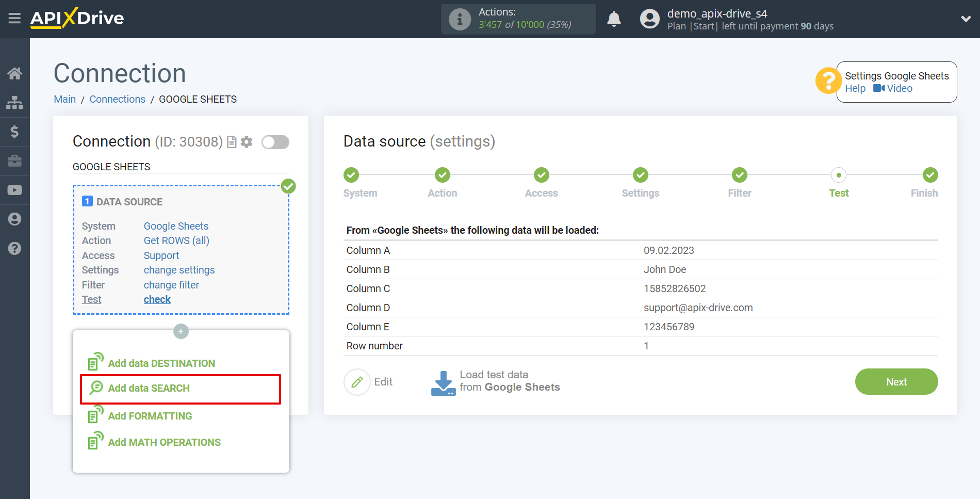The image size is (980, 499).
Task: Click the check test link
Action: coord(157,299)
